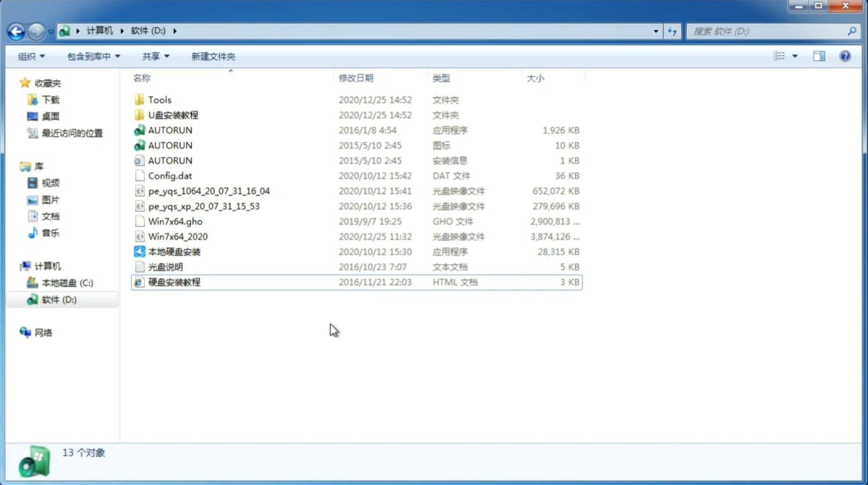The image size is (868, 485).
Task: Open Win7x64.gho backup file
Action: (176, 221)
